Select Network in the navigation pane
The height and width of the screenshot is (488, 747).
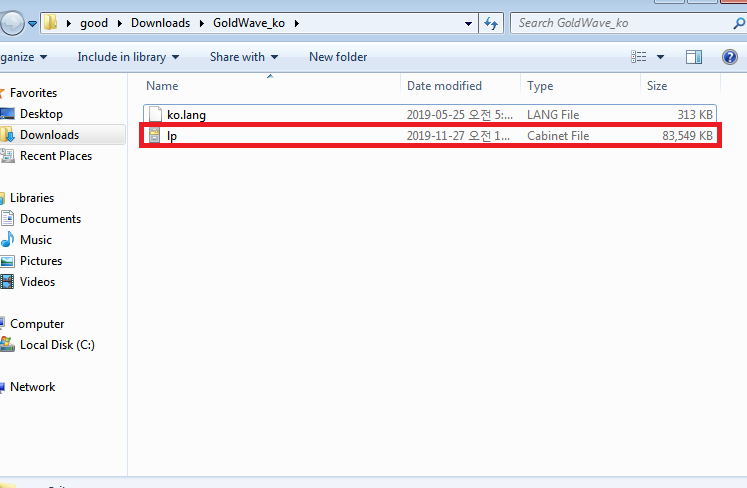33,387
